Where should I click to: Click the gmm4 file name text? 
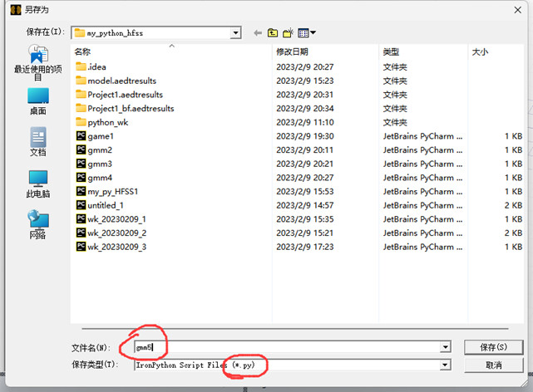click(x=100, y=178)
